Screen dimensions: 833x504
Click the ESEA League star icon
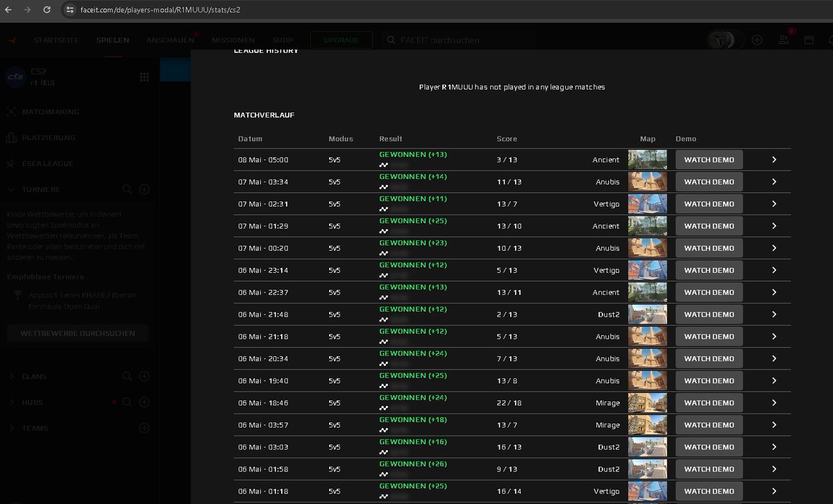pos(10,164)
